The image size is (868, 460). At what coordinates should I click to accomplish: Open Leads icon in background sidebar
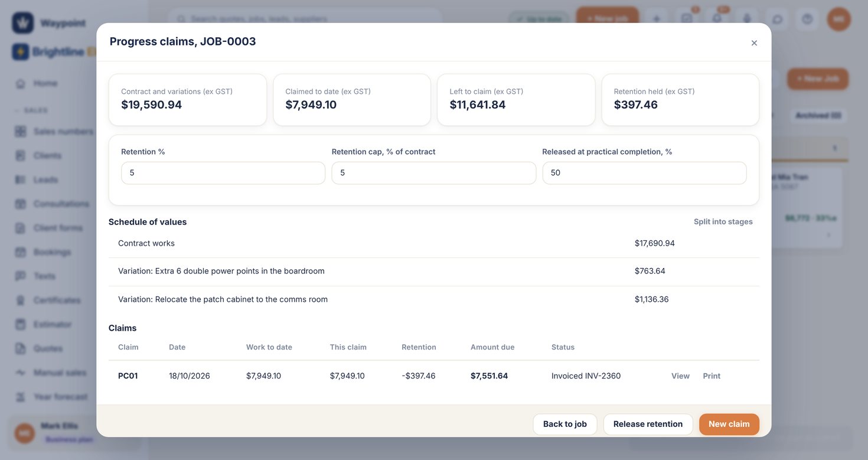pos(21,180)
